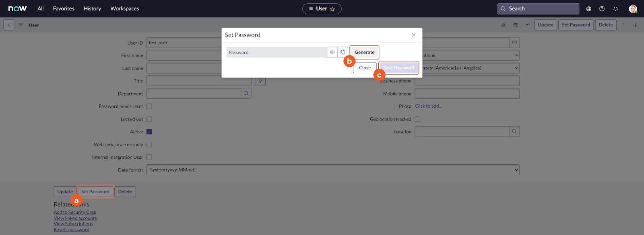Click the email envelope icon
Screen dimensions: 644x235
pos(514,43)
